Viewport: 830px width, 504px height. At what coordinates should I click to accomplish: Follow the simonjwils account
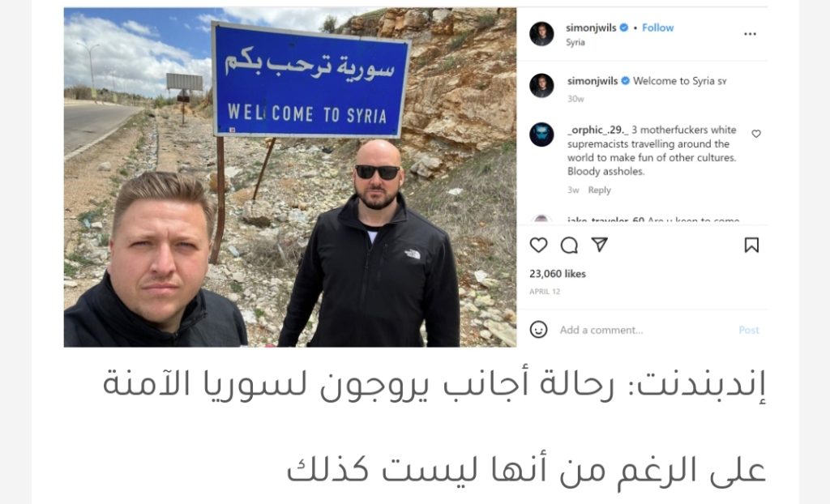(657, 28)
